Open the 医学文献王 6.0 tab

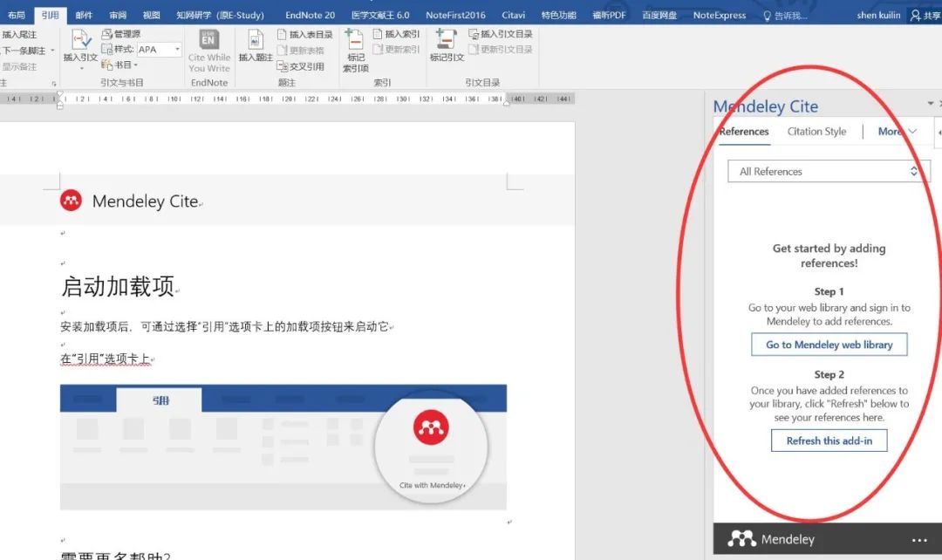point(380,15)
